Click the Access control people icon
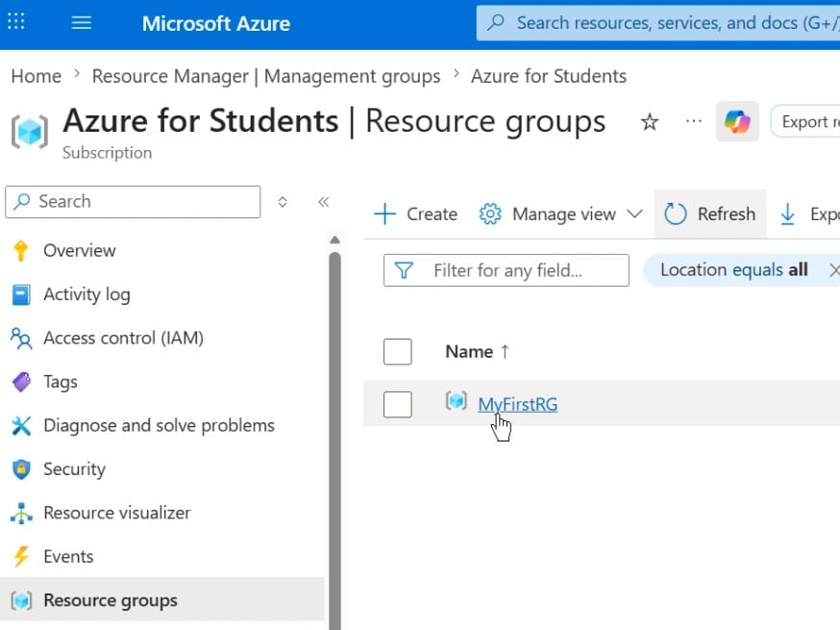The width and height of the screenshot is (840, 630). click(x=21, y=339)
